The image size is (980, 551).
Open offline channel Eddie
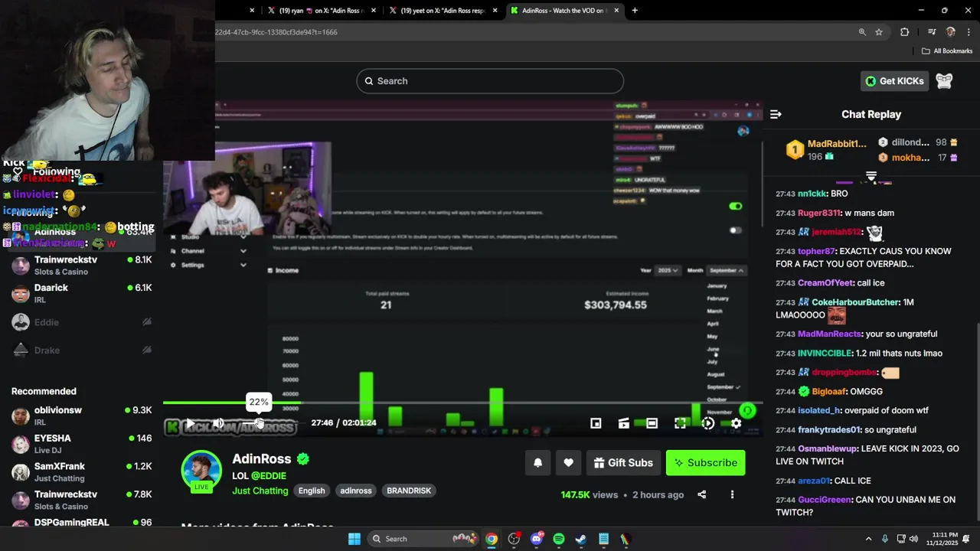coord(82,322)
